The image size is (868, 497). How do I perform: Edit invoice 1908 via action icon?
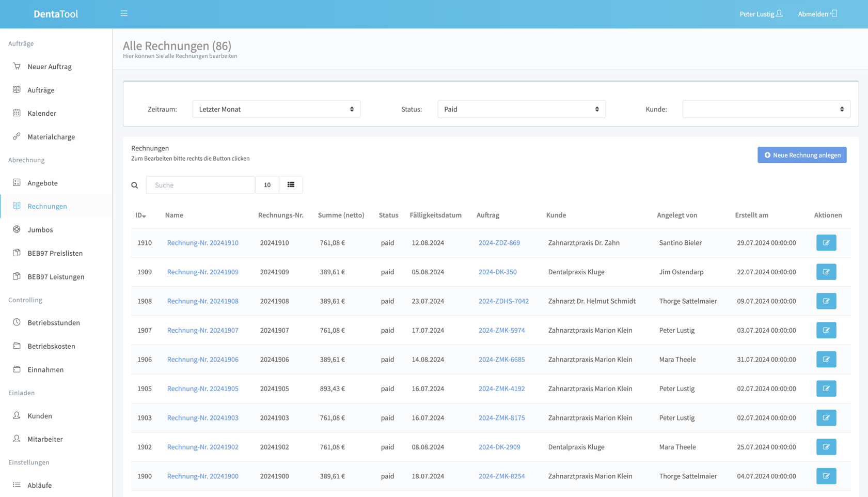[826, 301]
